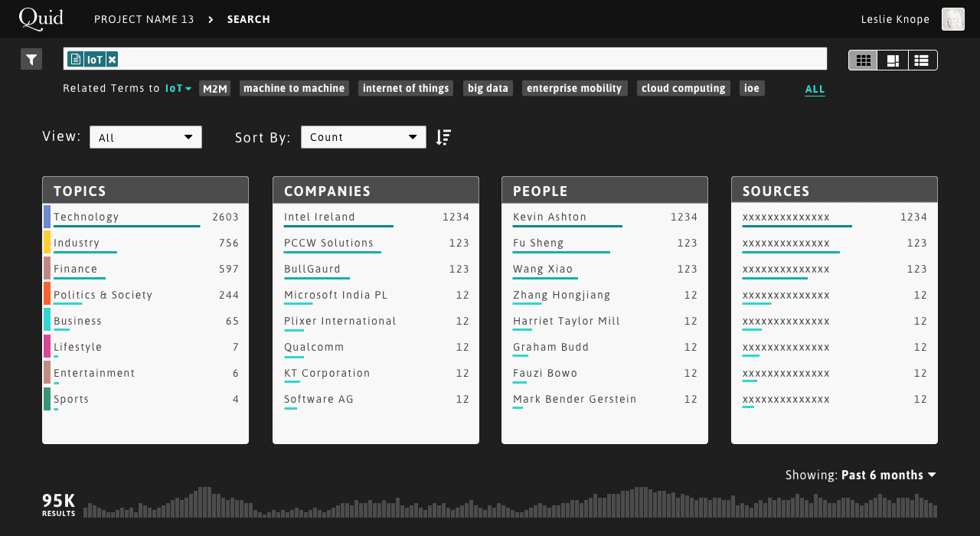Add related term internet of things
980x536 pixels.
(406, 89)
